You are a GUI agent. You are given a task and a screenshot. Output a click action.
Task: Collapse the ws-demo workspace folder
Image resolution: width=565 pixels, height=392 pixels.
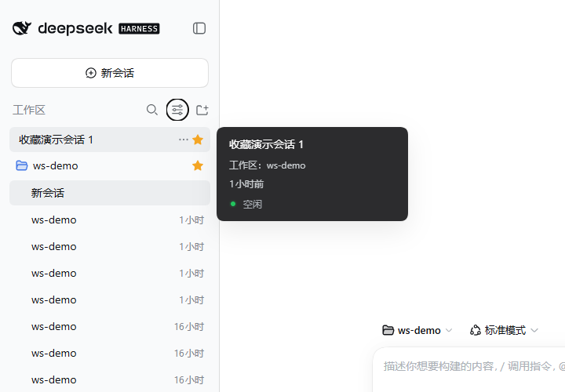(22, 165)
